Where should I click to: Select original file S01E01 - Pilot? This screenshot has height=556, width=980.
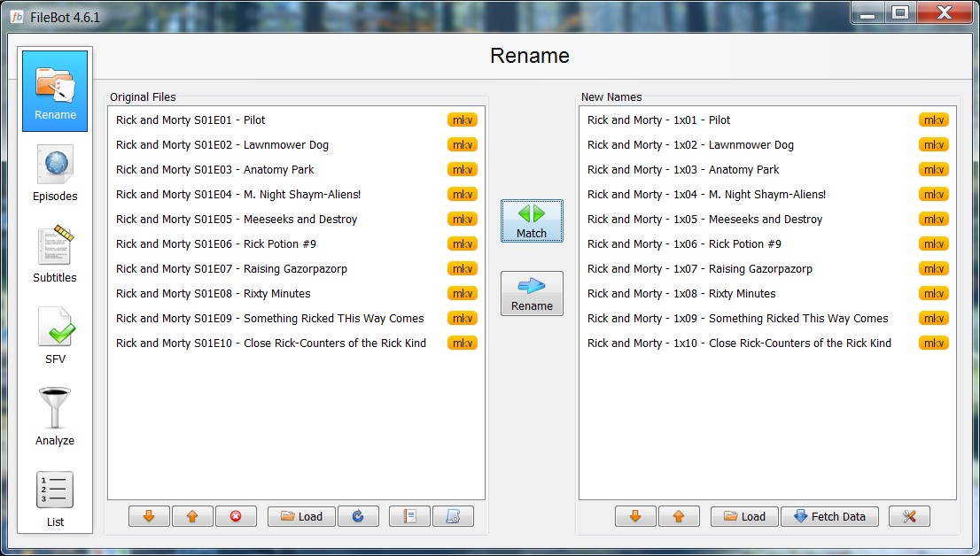[296, 120]
